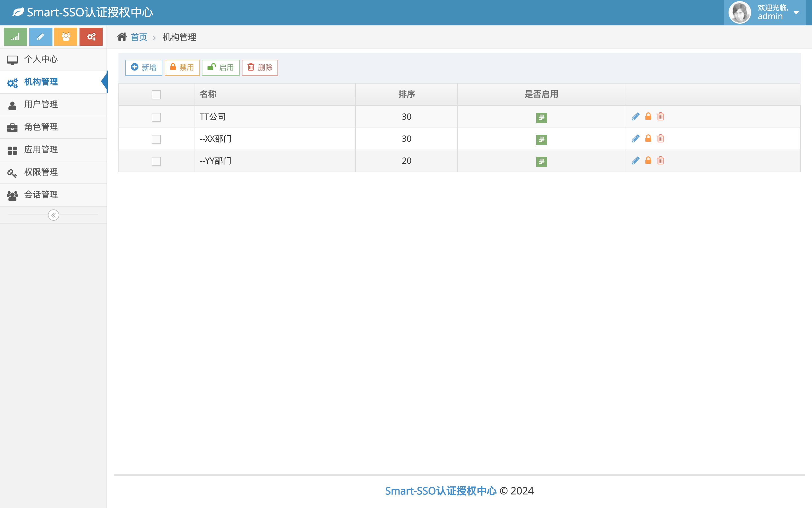Collapse the sidebar with double-chevron button
Screen dimensions: 812x508
click(53, 215)
